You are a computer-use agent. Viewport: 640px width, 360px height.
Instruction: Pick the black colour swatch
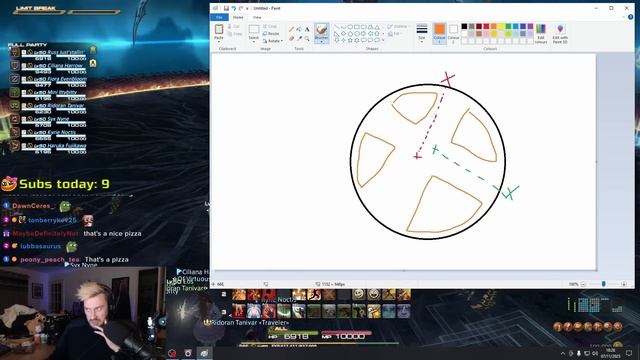[464, 27]
